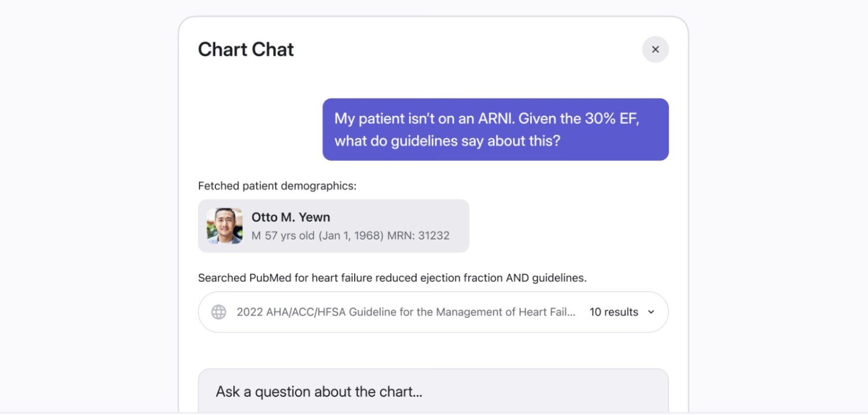868x415 pixels.
Task: Select the ARNI question message bubble
Action: tap(495, 129)
